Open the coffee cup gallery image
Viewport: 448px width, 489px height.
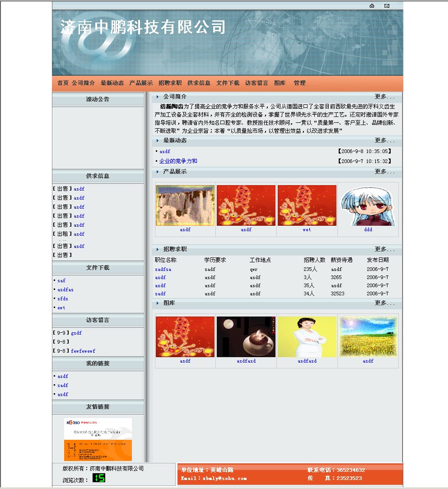[x=246, y=337]
